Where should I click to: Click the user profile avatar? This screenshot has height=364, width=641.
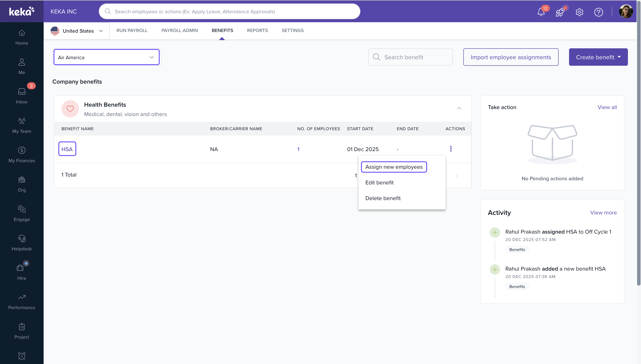click(626, 11)
